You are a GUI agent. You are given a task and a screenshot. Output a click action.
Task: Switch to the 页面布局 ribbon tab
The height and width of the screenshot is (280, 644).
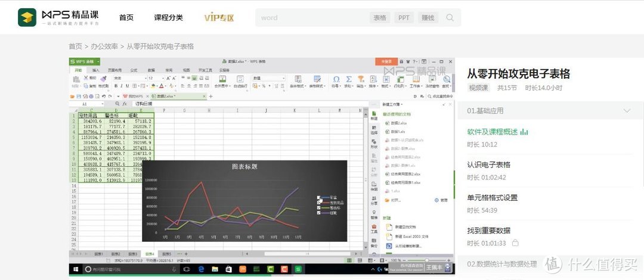114,70
